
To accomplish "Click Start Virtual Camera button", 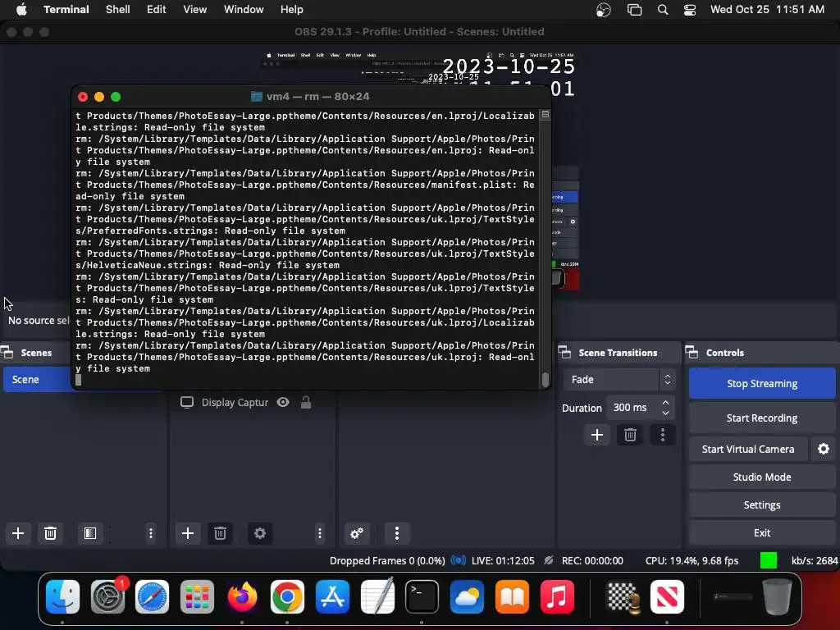I will point(748,449).
